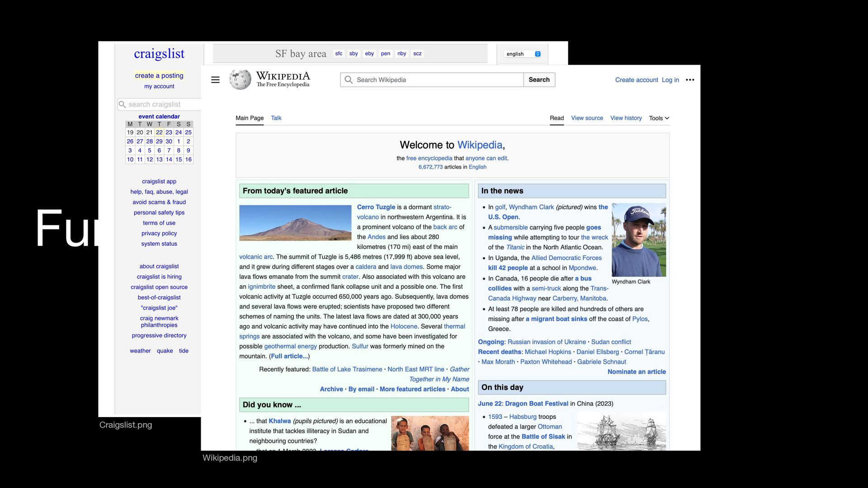Open the Khalwa pupils thumbnail image
This screenshot has width=868, height=488.
point(430,433)
